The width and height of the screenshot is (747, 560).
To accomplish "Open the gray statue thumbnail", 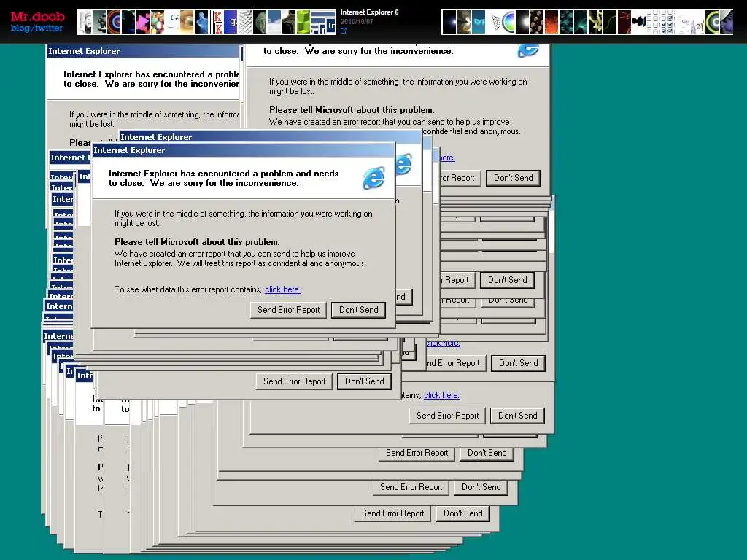I will pos(99,22).
